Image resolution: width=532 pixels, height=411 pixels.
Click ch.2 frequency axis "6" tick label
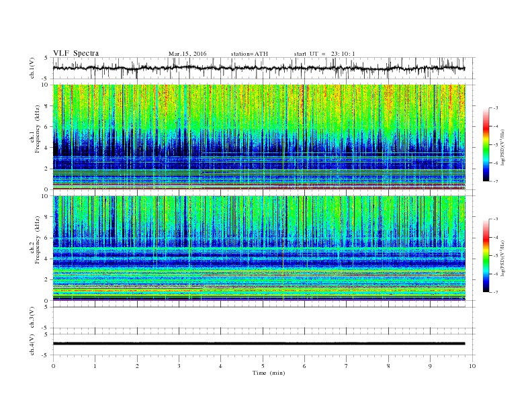coord(47,238)
